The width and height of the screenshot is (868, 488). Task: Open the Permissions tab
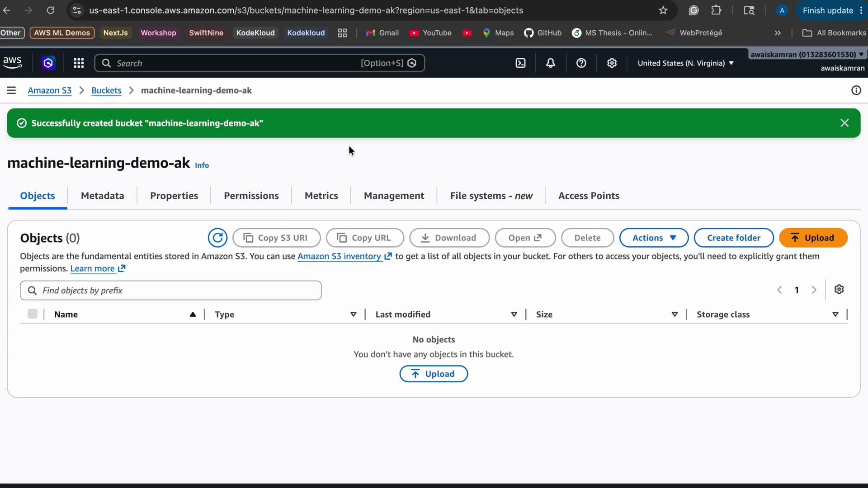pos(251,196)
